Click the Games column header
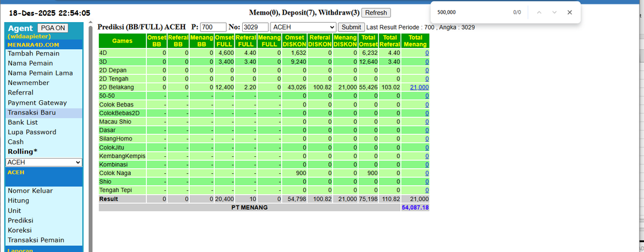 pos(123,41)
